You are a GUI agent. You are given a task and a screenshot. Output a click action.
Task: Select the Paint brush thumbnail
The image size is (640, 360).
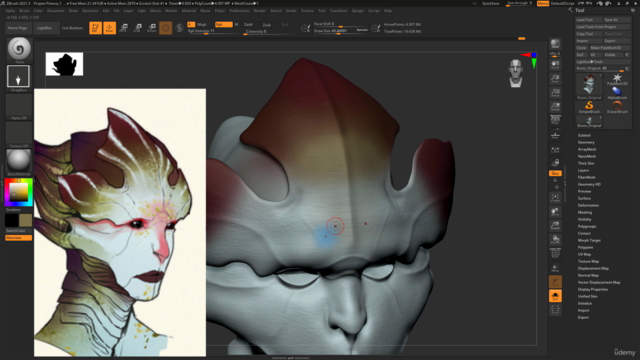coord(19,49)
